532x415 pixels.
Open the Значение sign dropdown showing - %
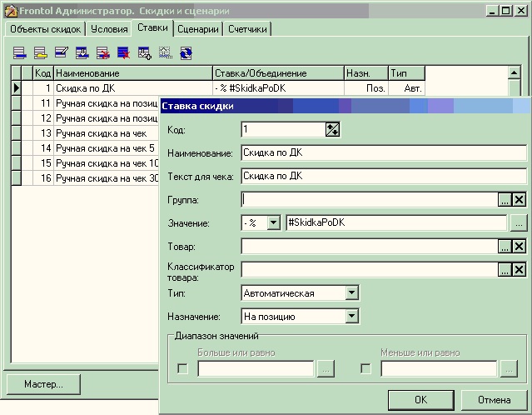(273, 222)
